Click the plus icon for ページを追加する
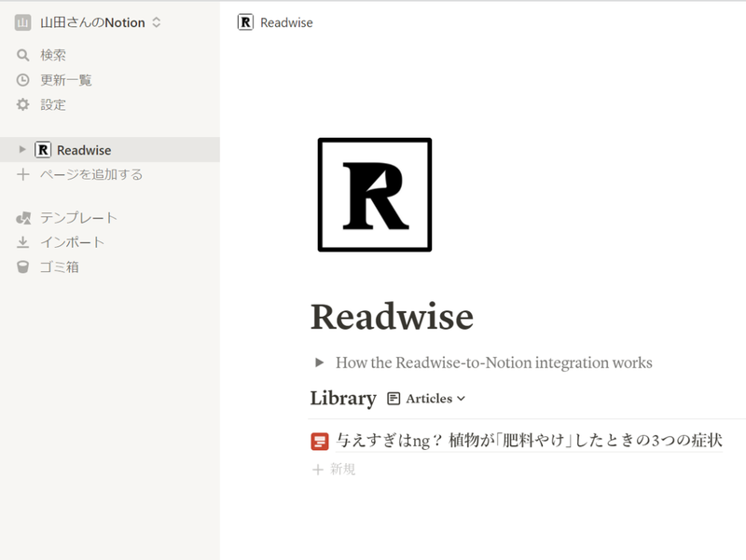 pos(22,174)
